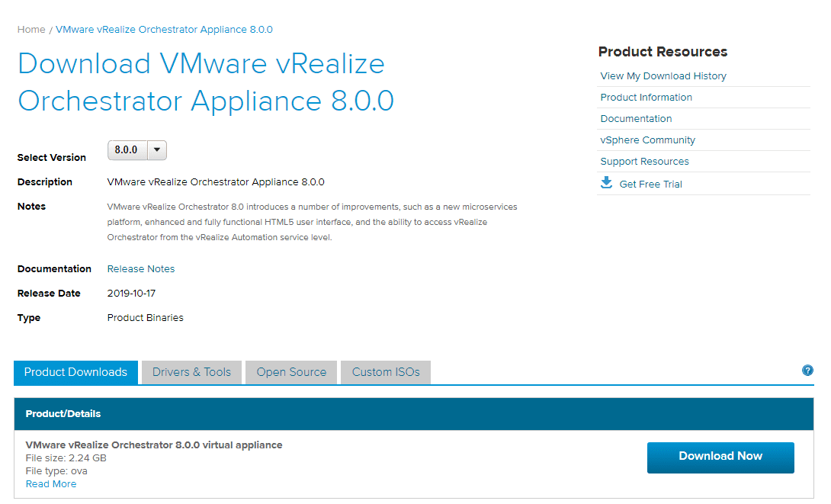Click the download icon next to Get Free Trial
Screen dimensions: 831x504
[x=606, y=182]
